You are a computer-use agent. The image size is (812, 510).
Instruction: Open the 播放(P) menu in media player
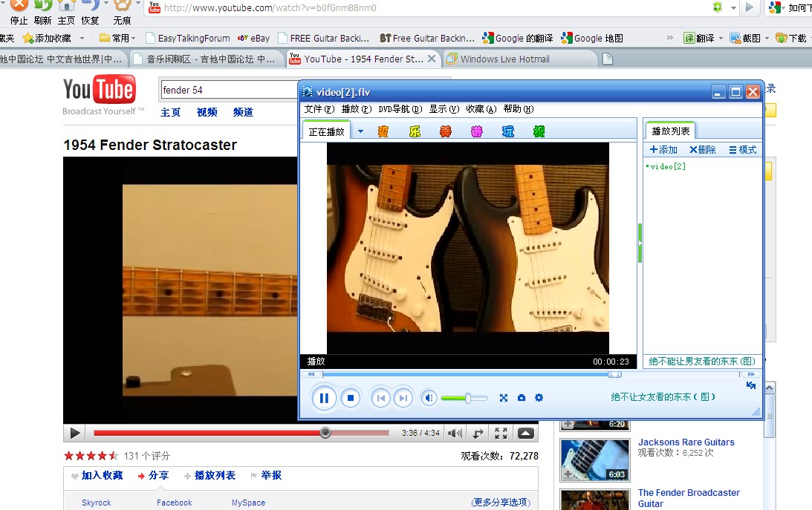(357, 109)
